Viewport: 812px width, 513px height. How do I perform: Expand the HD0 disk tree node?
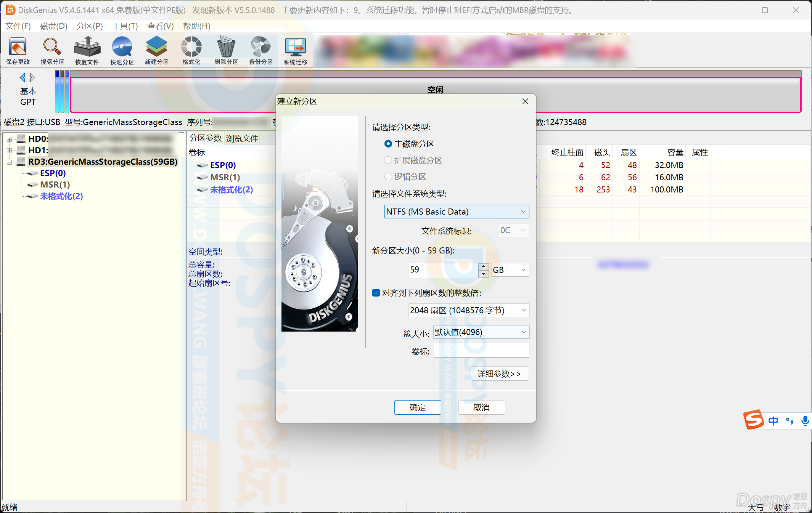pyautogui.click(x=9, y=139)
